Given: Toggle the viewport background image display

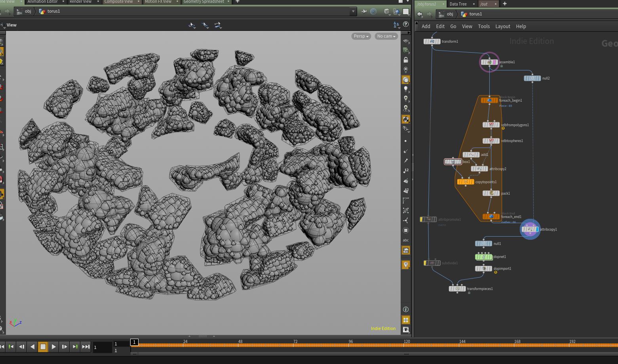Looking at the screenshot, I should (x=406, y=250).
